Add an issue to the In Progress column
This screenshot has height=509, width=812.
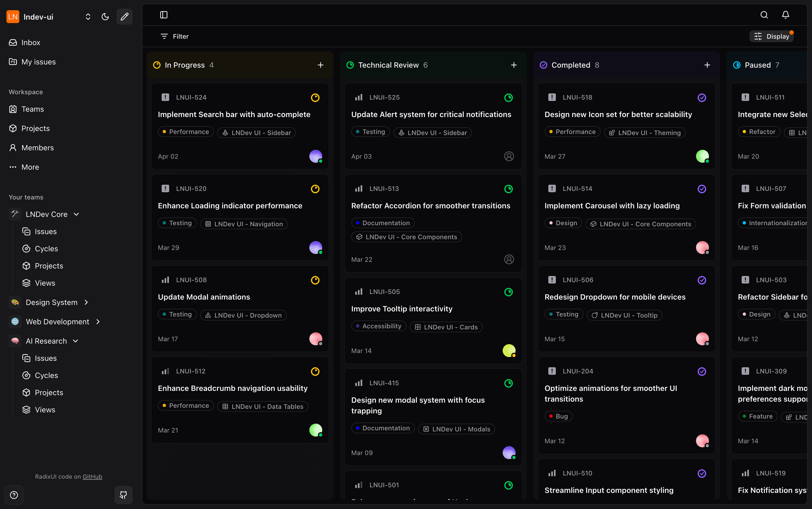[x=320, y=65]
